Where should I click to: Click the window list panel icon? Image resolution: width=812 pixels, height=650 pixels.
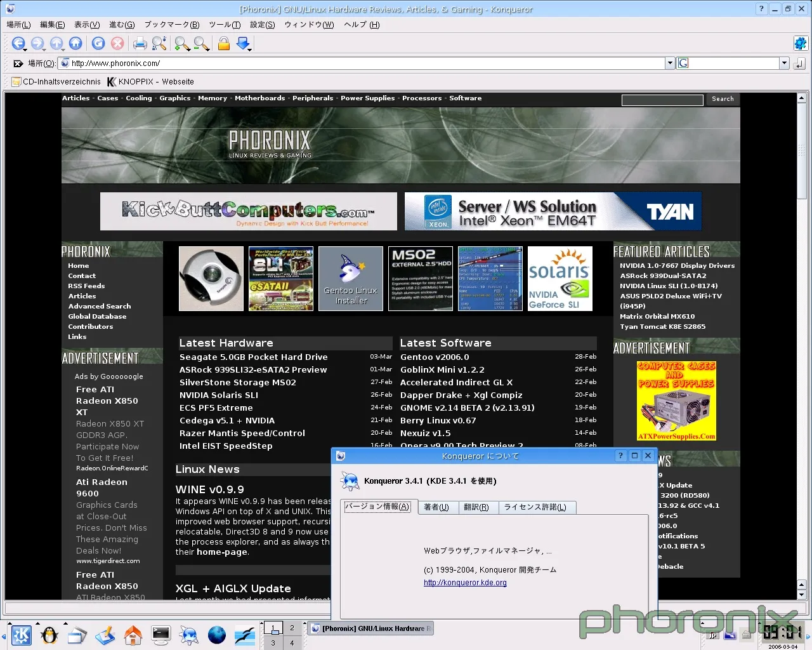pos(77,635)
